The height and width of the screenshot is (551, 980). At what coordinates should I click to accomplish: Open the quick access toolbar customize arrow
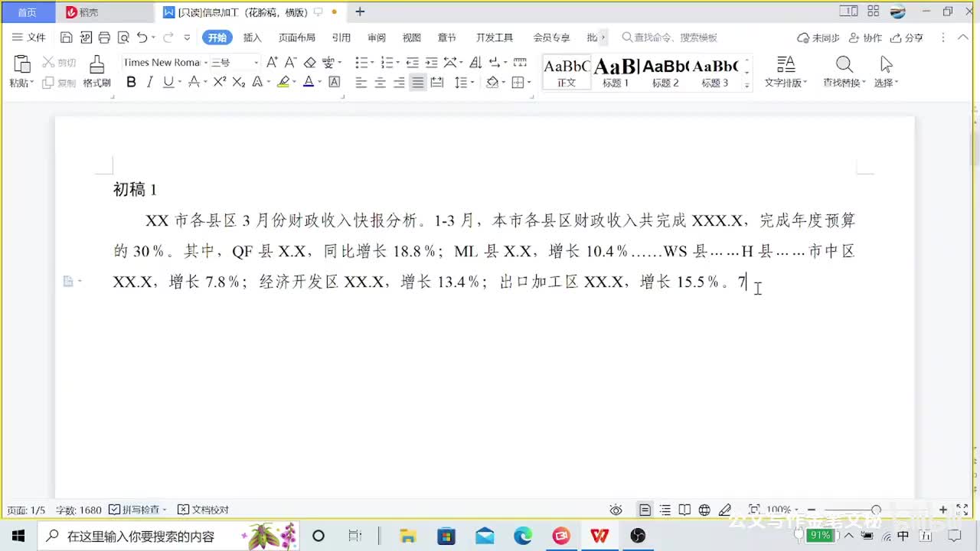[x=187, y=37]
